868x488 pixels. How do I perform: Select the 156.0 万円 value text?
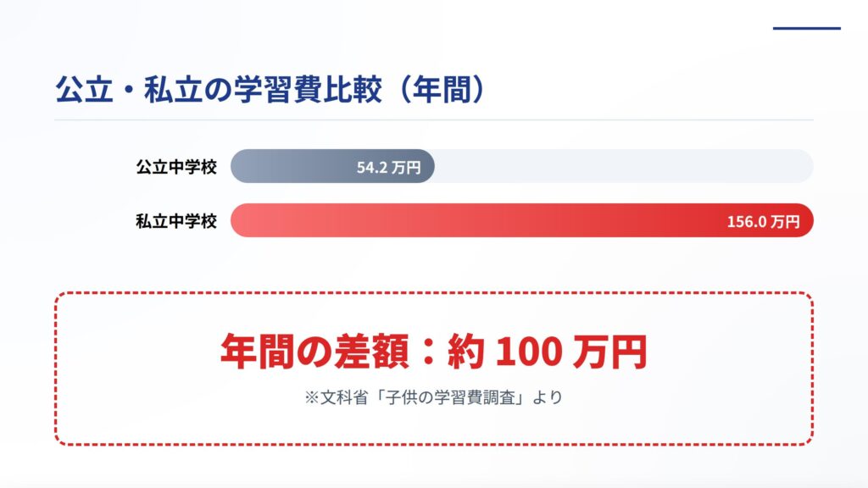763,222
